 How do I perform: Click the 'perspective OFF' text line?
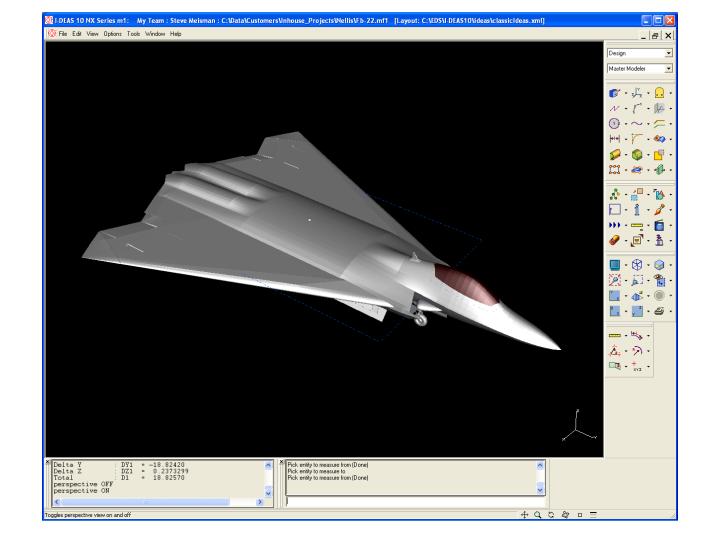point(83,484)
